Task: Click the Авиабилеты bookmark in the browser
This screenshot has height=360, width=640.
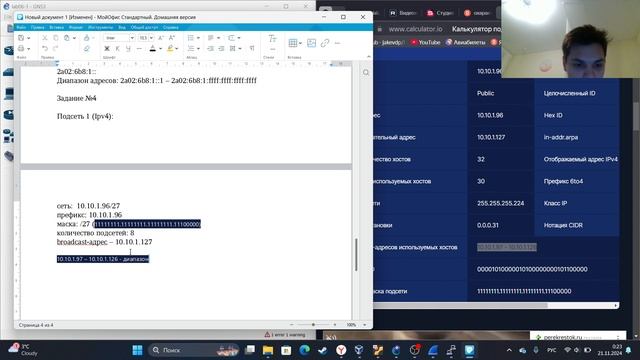Action: point(466,42)
